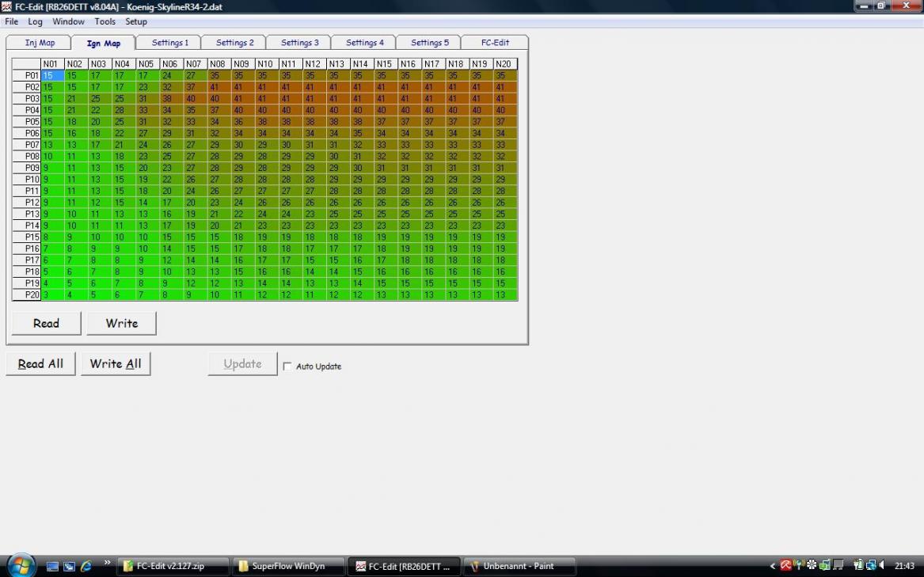Click the battery power tray icon
Screen dimensions: 924x577
[857, 565]
